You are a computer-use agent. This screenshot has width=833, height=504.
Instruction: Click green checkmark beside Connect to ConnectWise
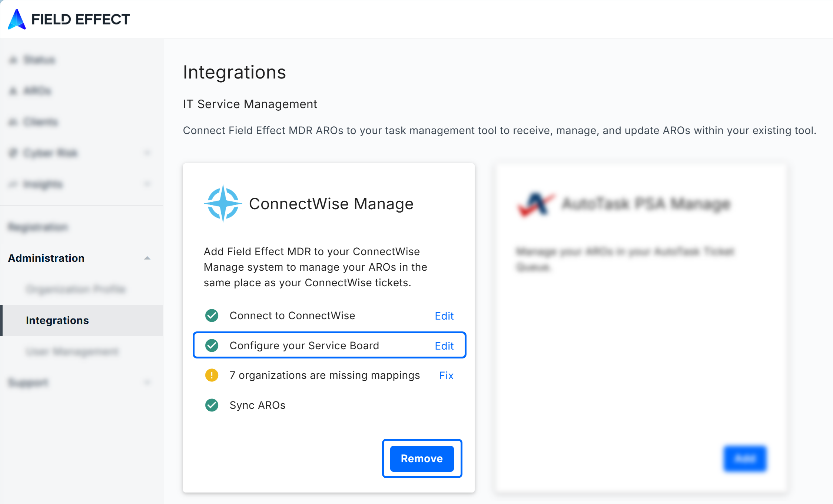[x=212, y=316]
